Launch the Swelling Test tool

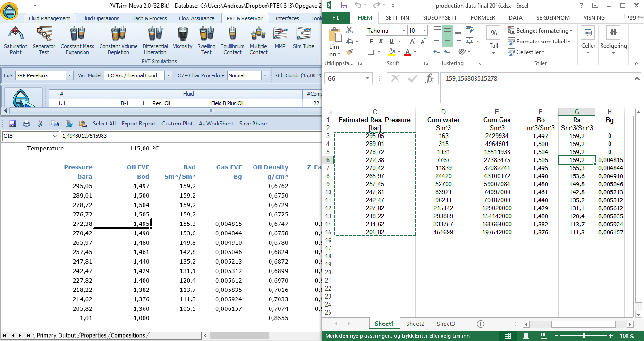tap(206, 41)
